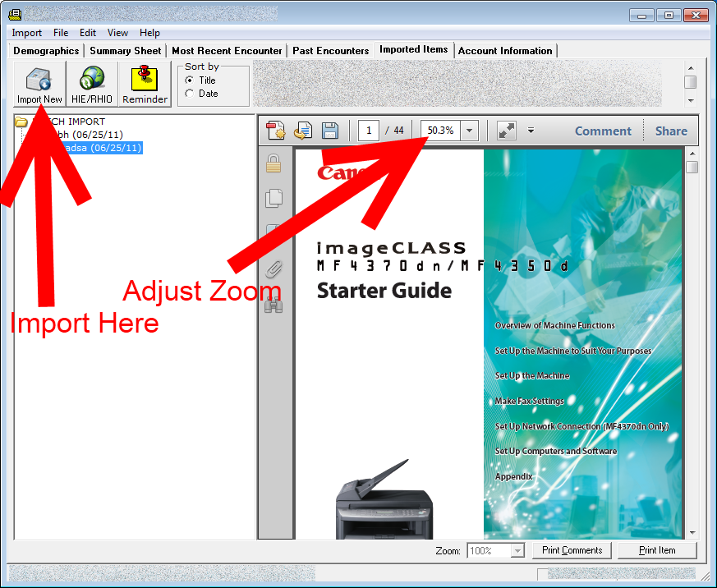Viewport: 717px width, 588px height.
Task: Open the Edit menu
Action: (x=88, y=33)
